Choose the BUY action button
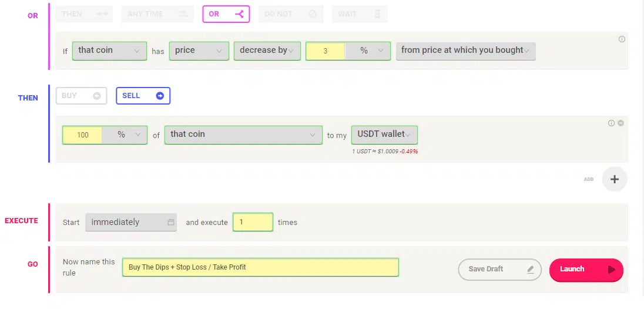This screenshot has height=309, width=644. click(x=81, y=96)
